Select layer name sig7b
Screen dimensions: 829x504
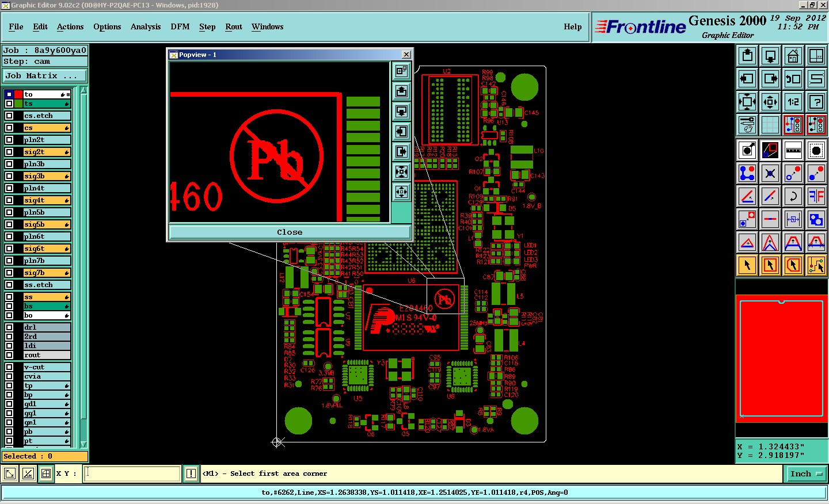(47, 273)
